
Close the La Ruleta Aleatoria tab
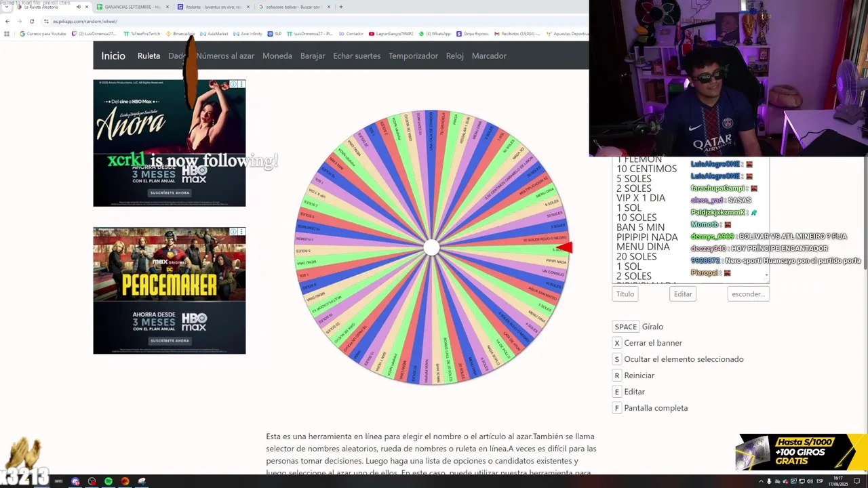tap(86, 7)
